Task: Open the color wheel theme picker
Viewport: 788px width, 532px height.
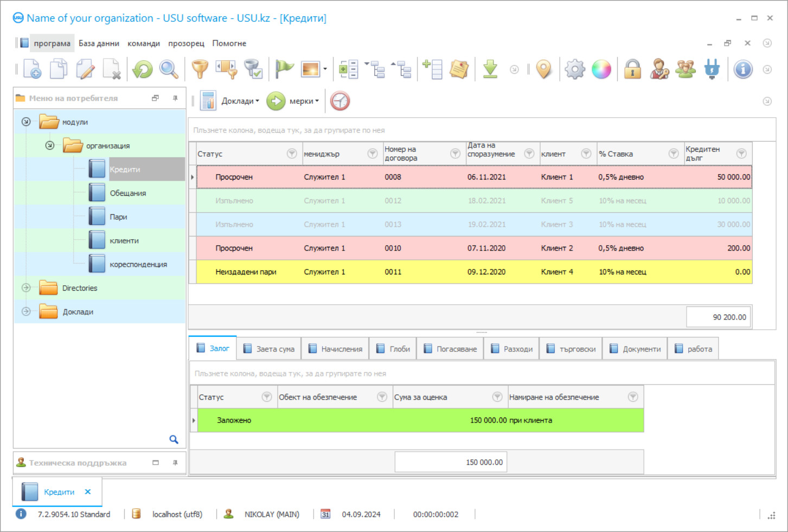Action: pos(601,69)
